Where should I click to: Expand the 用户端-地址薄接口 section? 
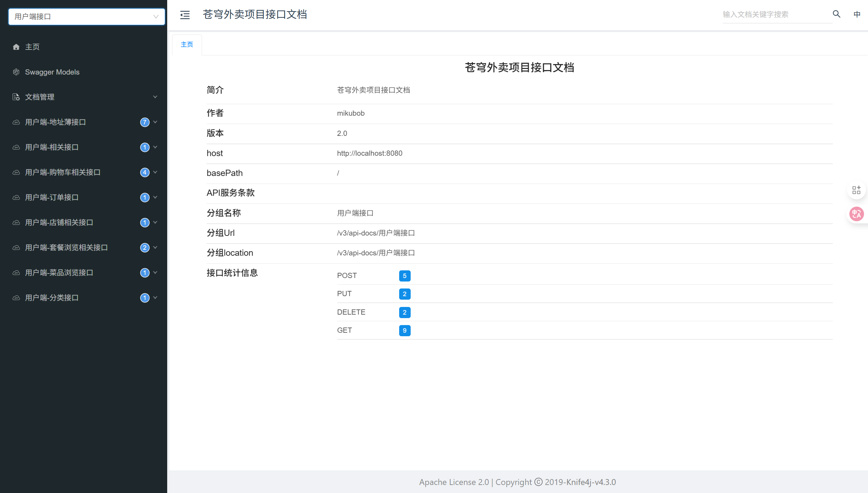pos(155,122)
